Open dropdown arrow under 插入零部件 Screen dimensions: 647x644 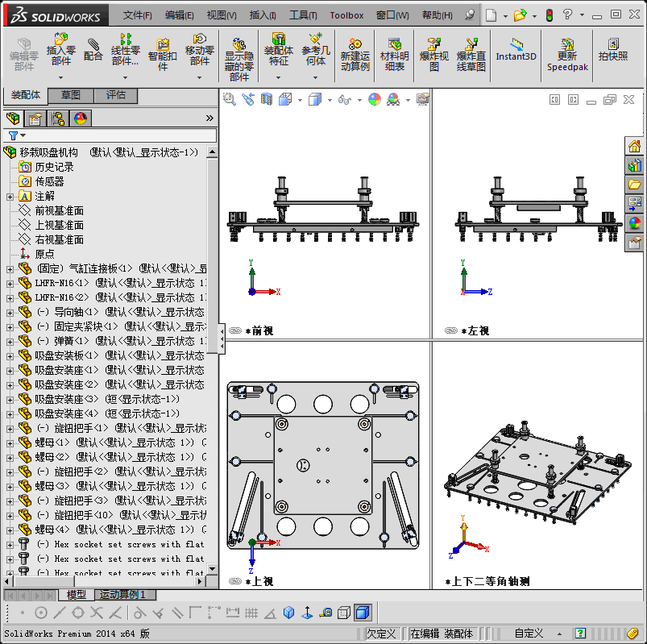pyautogui.click(x=60, y=77)
